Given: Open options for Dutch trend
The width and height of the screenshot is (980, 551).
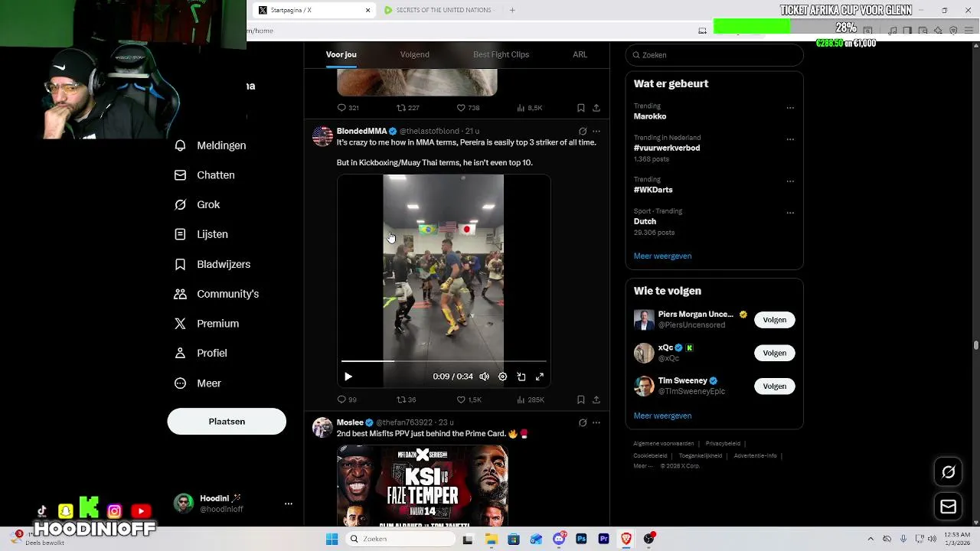Looking at the screenshot, I should click(x=790, y=213).
